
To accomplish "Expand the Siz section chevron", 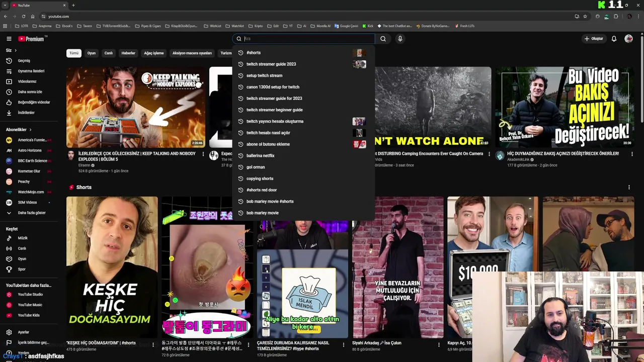I will [16, 50].
